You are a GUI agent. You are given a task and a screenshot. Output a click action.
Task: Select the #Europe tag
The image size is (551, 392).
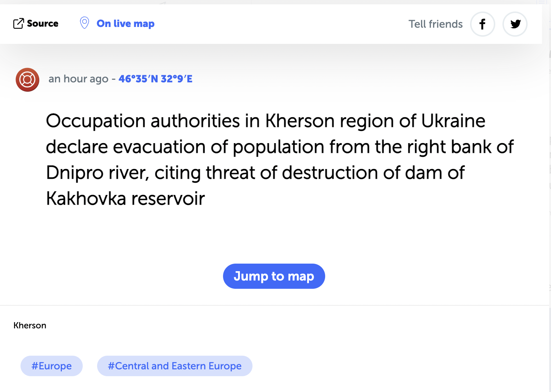[51, 366]
